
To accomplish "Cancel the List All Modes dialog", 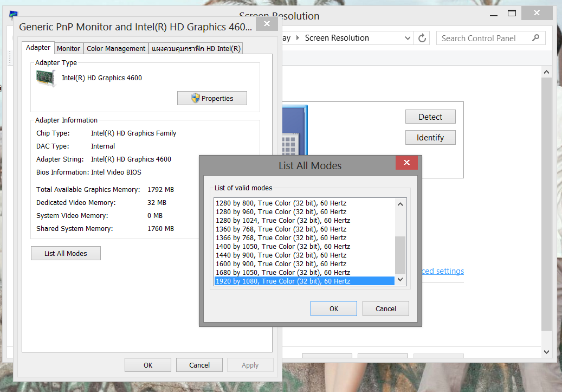I will 386,309.
